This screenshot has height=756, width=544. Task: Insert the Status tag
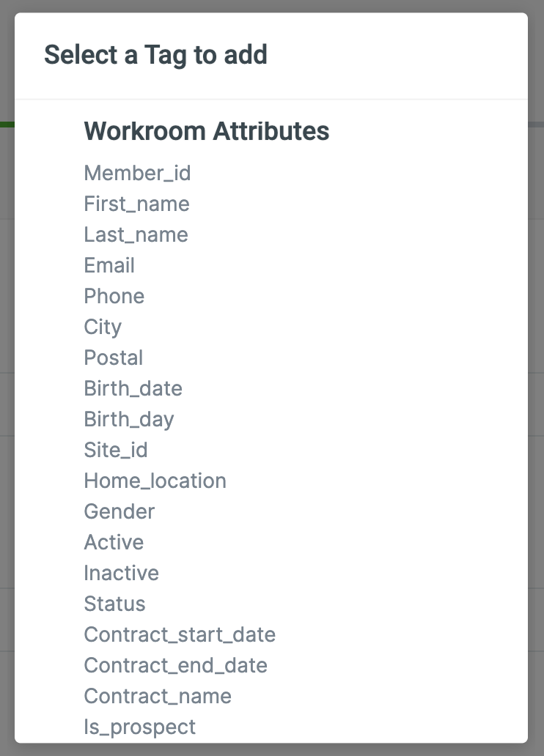(x=114, y=604)
